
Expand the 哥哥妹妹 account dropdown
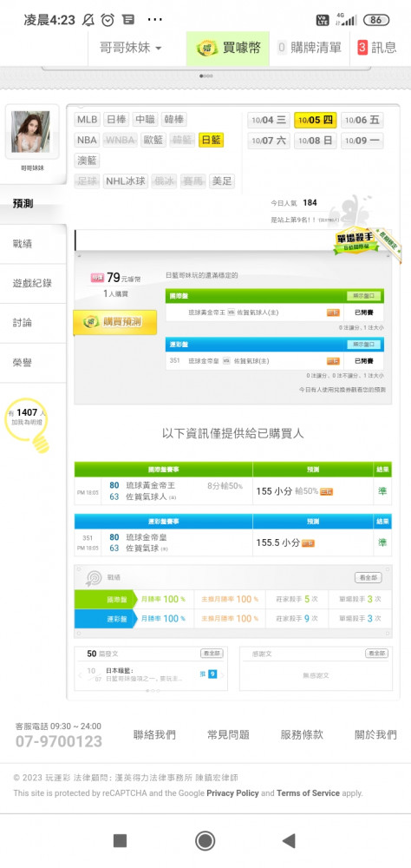pyautogui.click(x=131, y=48)
